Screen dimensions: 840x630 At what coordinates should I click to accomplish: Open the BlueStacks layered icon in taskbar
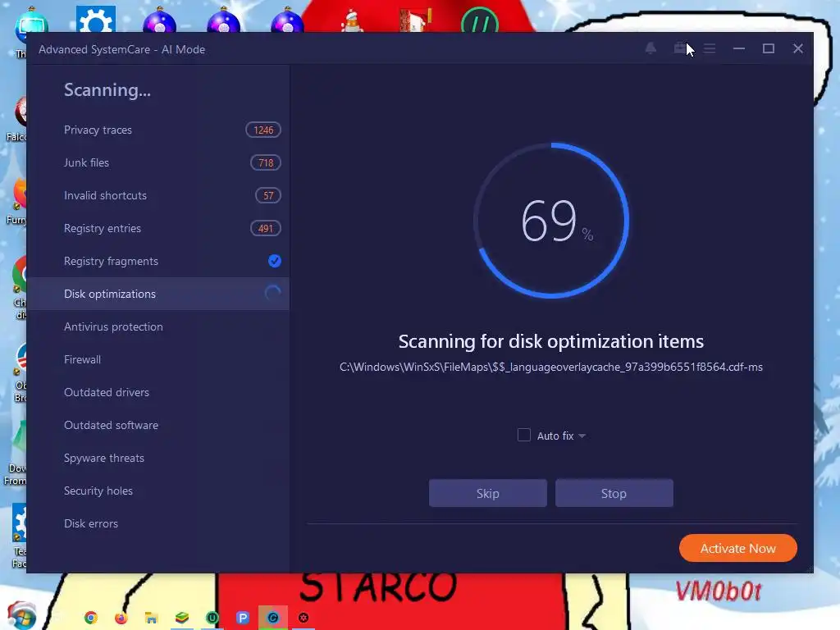[x=182, y=618]
